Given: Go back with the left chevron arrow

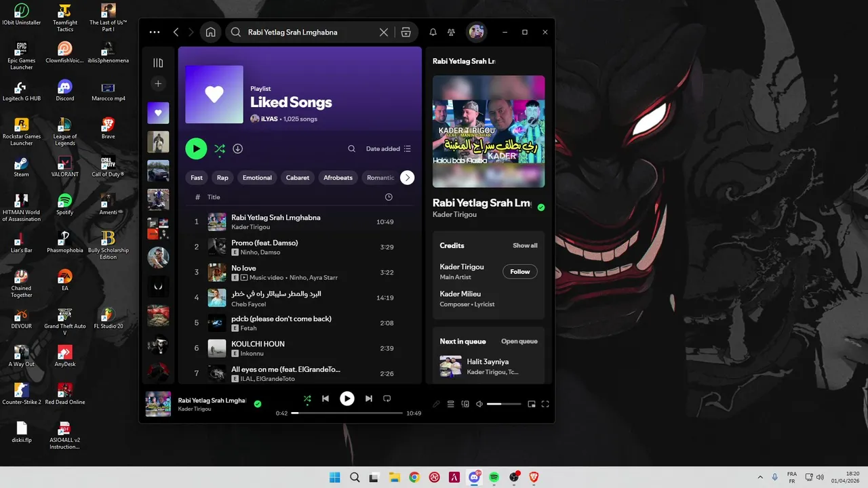Looking at the screenshot, I should tap(176, 32).
